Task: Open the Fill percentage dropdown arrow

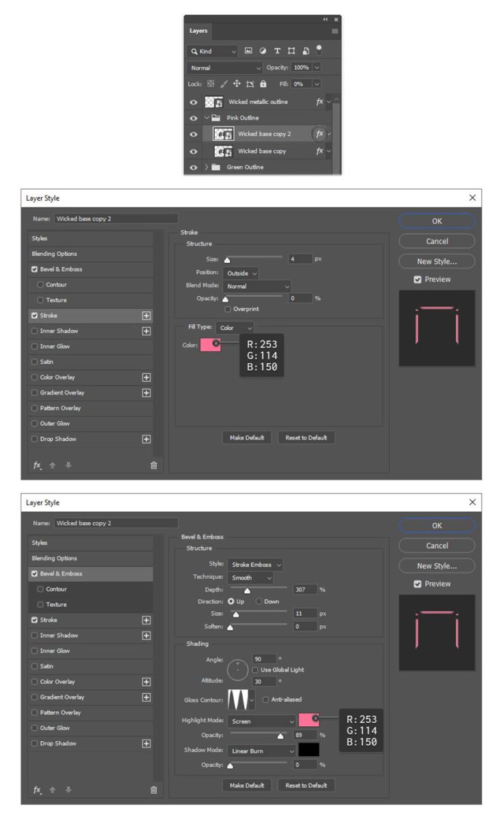Action: (x=316, y=84)
